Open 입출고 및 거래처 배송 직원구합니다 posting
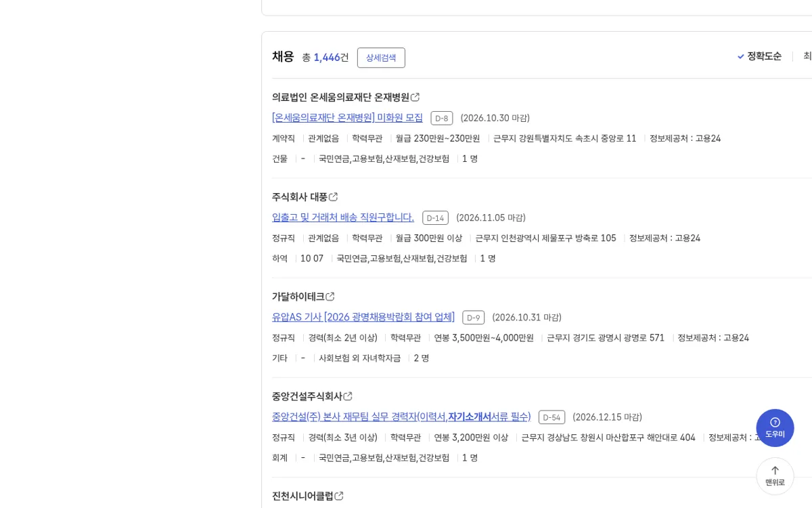Screen dimensions: 812x508 pyautogui.click(x=343, y=217)
